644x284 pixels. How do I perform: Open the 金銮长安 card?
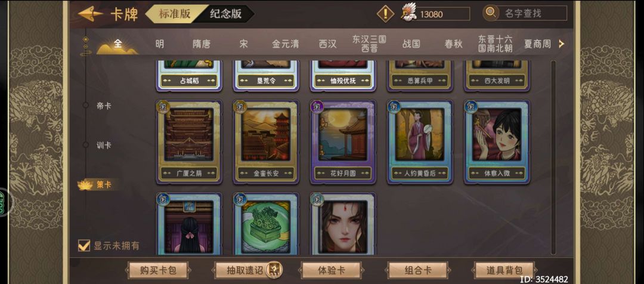click(x=266, y=142)
